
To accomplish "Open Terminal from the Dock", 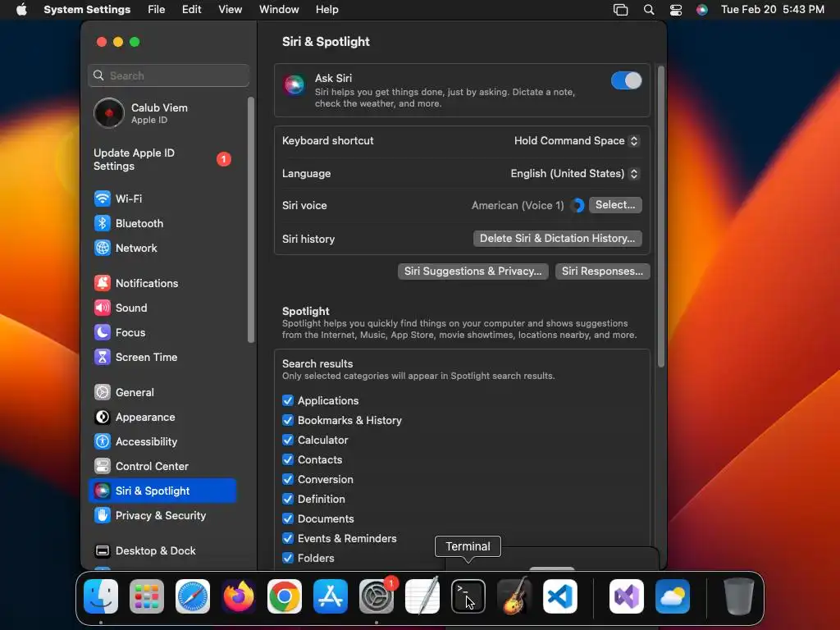I will [468, 596].
